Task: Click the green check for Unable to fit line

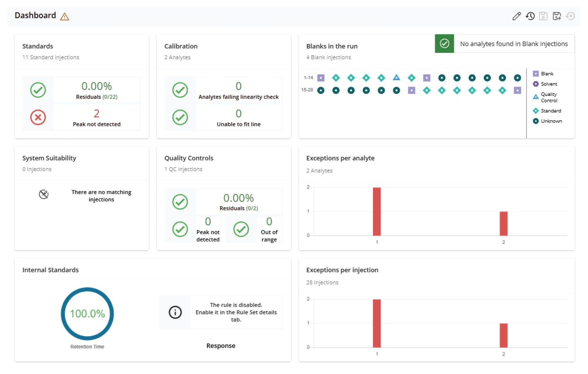Action: [x=180, y=117]
